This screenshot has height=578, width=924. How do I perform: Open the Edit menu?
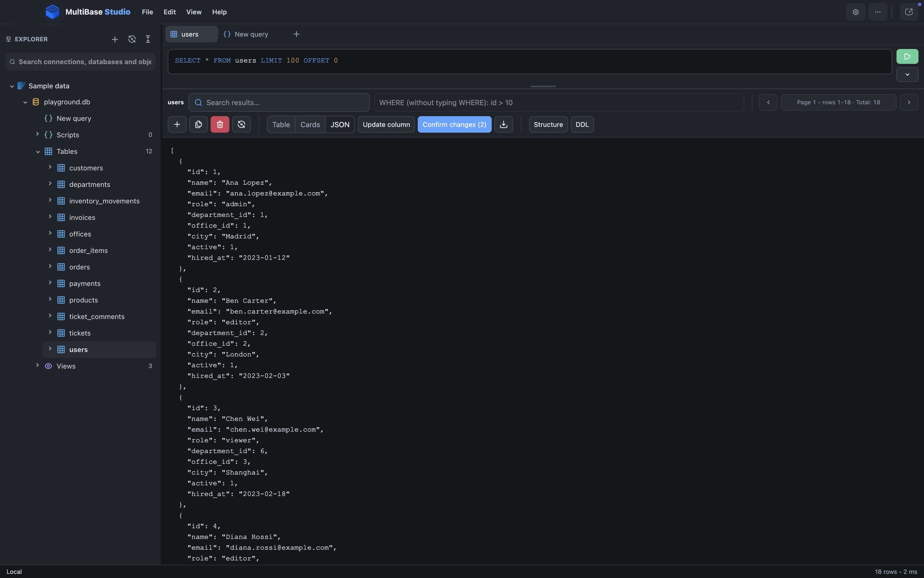169,12
